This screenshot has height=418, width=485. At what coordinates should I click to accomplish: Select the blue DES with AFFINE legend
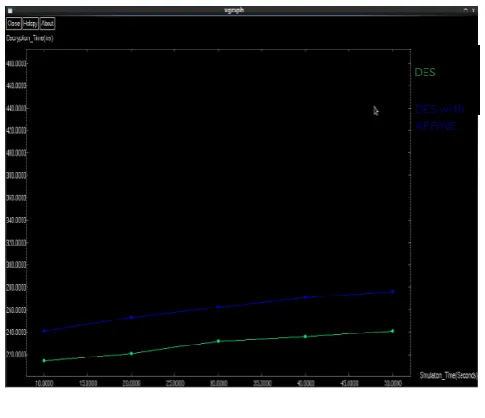click(x=440, y=117)
